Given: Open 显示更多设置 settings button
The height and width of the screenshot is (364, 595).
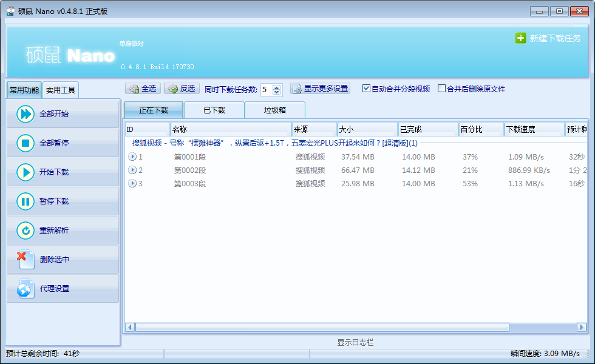Looking at the screenshot, I should click(x=320, y=89).
